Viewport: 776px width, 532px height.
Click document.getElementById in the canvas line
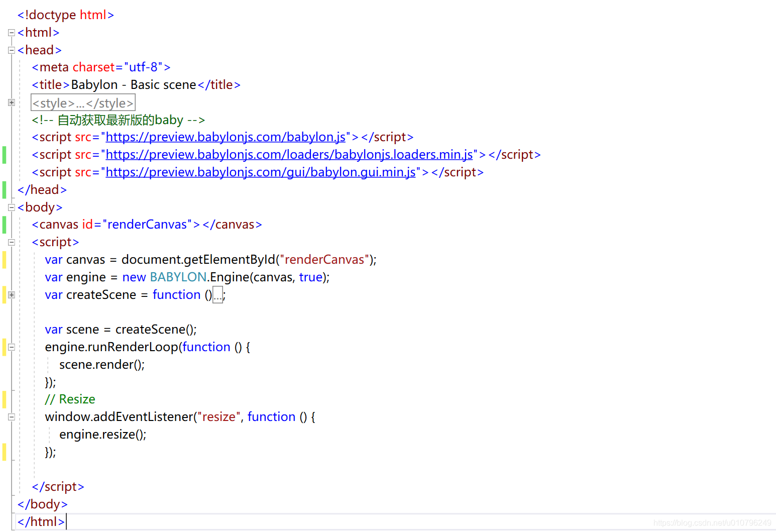pyautogui.click(x=198, y=260)
